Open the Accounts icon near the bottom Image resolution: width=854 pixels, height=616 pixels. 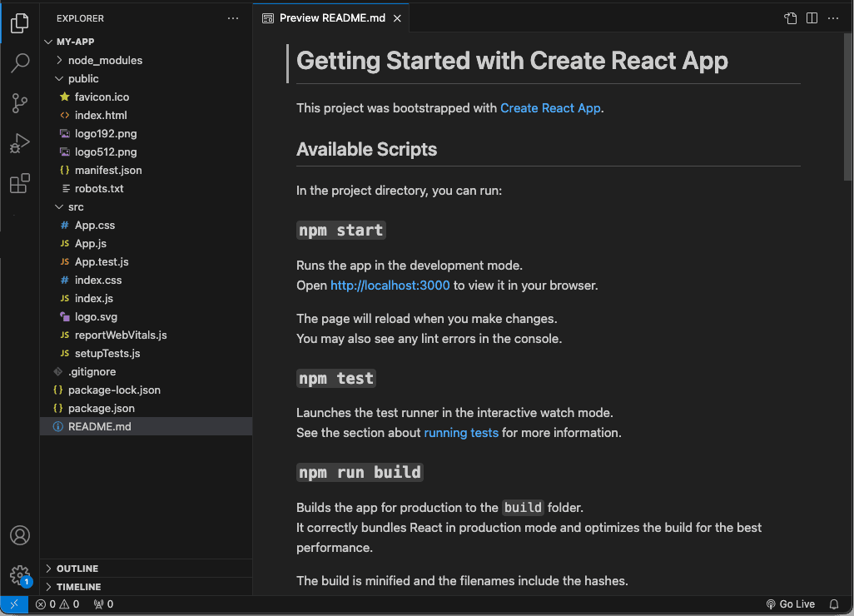[20, 535]
